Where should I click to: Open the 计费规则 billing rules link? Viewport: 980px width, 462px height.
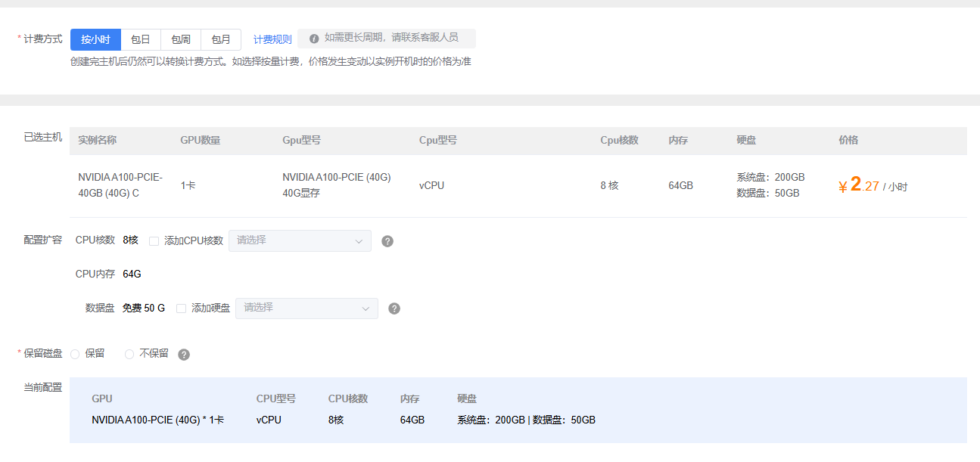pyautogui.click(x=272, y=39)
